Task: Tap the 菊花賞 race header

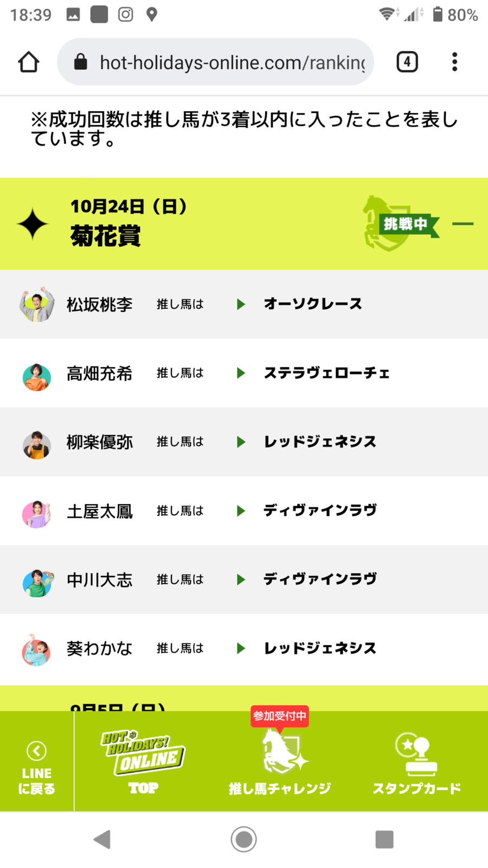Action: tap(106, 236)
